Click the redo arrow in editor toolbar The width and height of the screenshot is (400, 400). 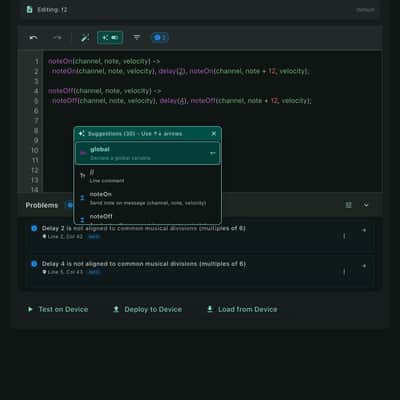tap(57, 38)
